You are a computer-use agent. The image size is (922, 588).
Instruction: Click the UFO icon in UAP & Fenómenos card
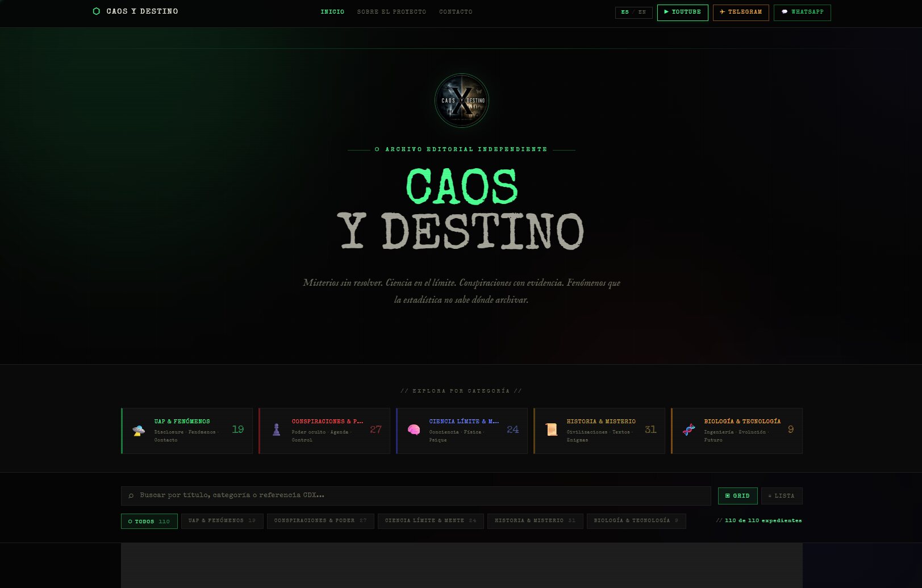tap(139, 430)
